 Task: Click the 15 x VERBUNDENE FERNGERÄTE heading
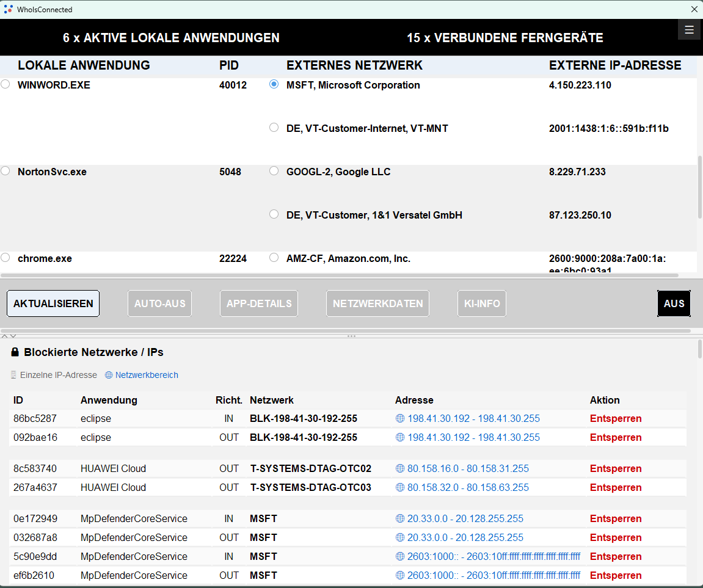(505, 38)
